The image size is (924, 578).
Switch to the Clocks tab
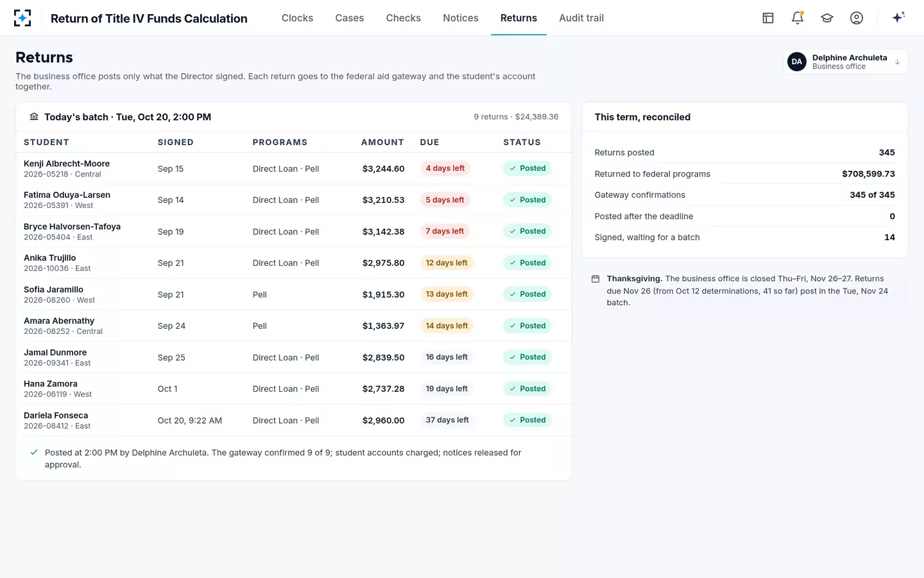click(297, 18)
